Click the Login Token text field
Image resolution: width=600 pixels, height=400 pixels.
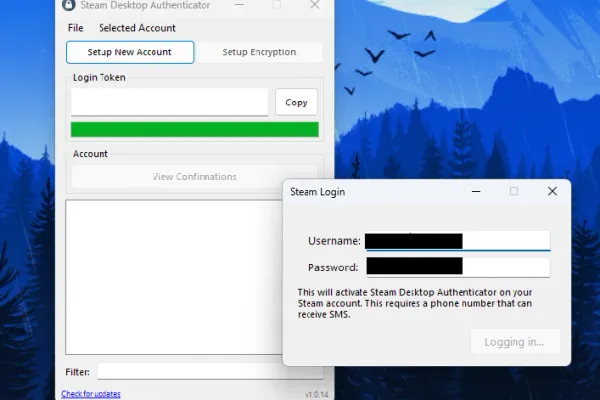169,102
